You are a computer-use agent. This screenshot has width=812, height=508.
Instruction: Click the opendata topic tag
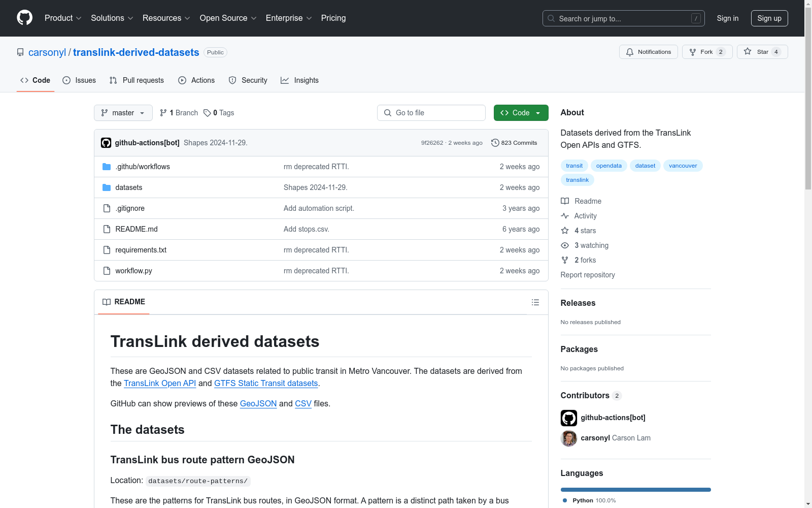[x=609, y=166]
